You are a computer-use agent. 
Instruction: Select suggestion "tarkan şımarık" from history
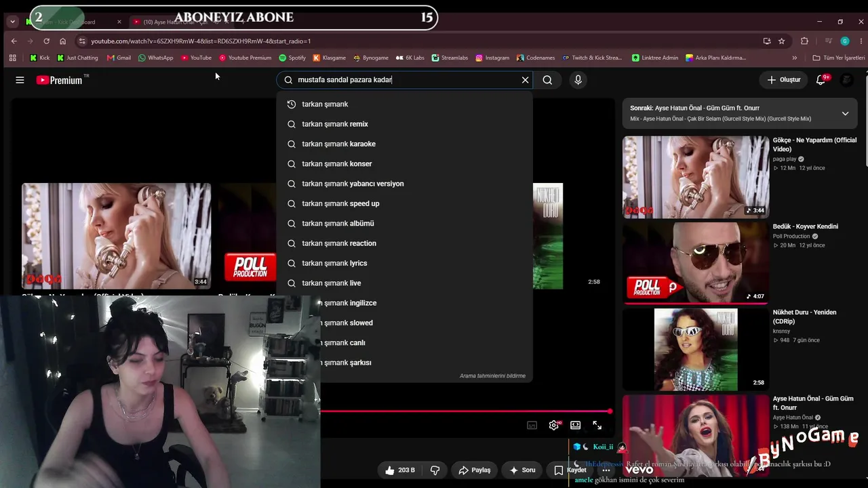click(x=404, y=104)
